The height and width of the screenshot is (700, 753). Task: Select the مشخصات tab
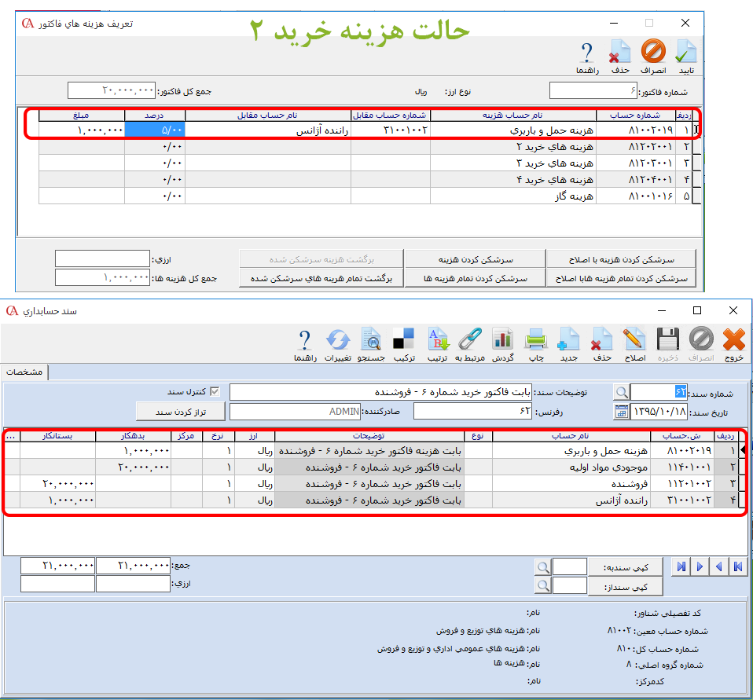pyautogui.click(x=25, y=372)
